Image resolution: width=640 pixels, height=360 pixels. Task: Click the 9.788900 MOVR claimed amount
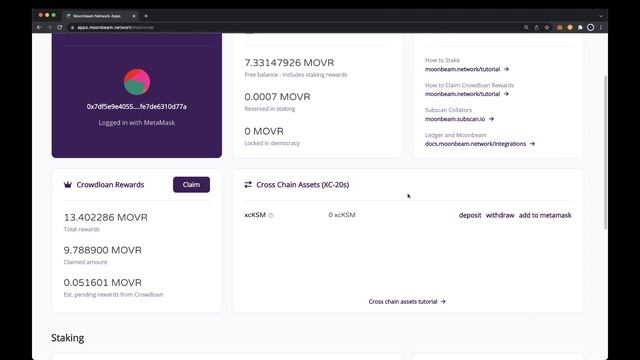click(x=103, y=250)
